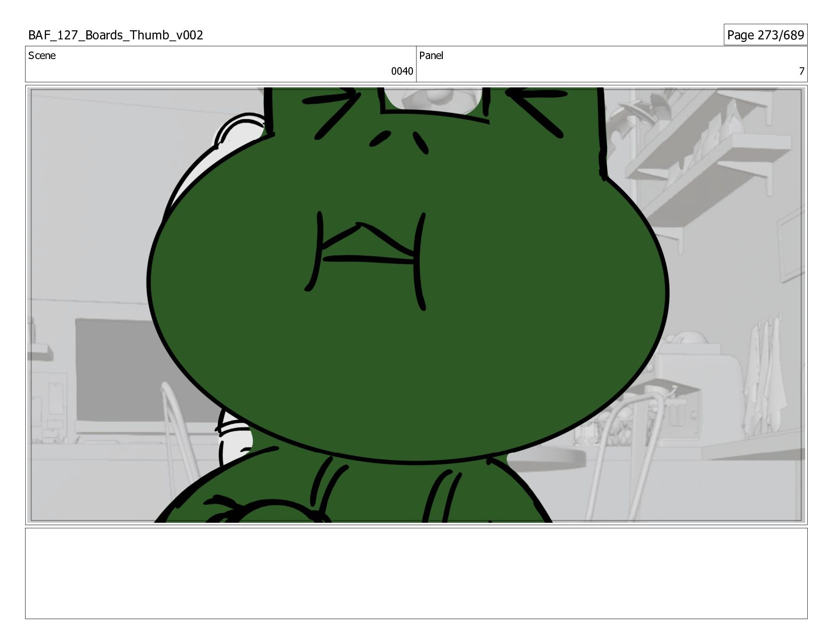Click the Page 273/689 indicator

click(x=765, y=35)
